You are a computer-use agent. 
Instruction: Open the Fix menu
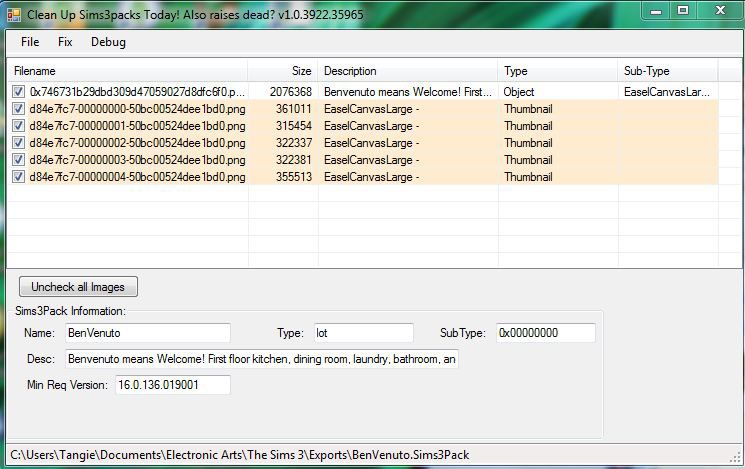click(x=65, y=42)
